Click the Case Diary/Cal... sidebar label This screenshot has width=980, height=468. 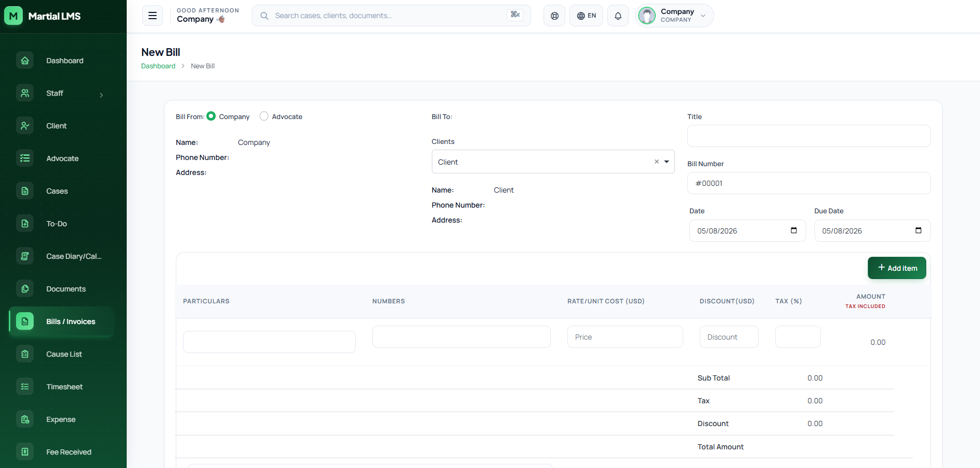click(74, 256)
